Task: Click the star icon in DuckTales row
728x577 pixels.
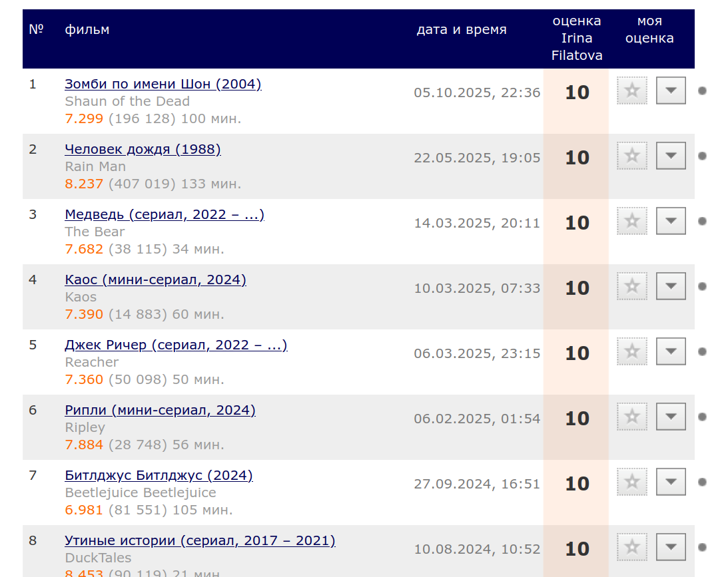Action: click(632, 547)
